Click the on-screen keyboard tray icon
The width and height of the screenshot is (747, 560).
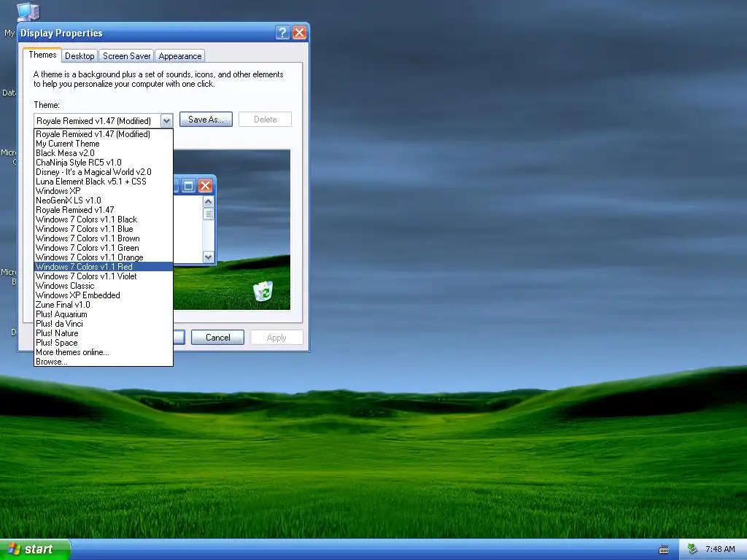[x=663, y=550]
